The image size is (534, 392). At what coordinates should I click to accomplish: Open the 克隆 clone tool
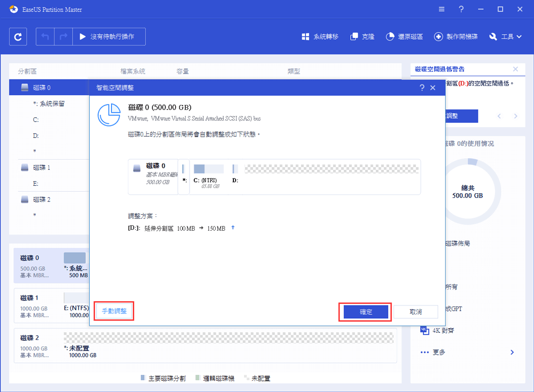pyautogui.click(x=363, y=36)
